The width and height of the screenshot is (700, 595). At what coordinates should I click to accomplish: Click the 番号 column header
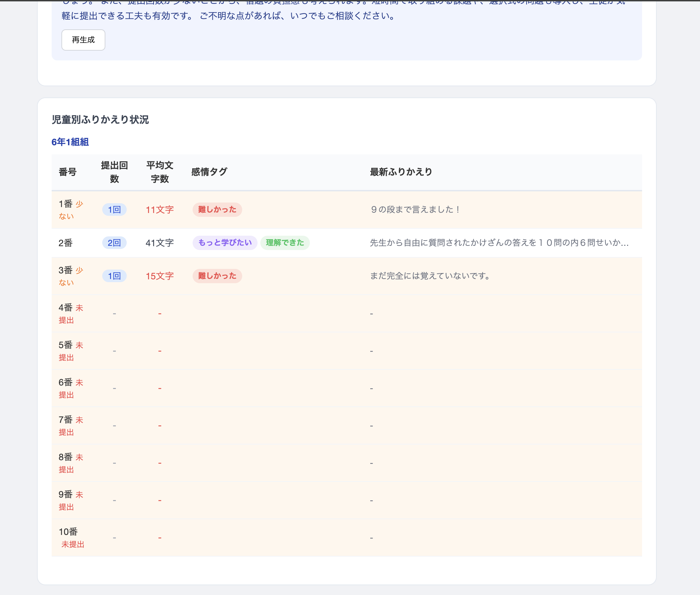tap(68, 172)
